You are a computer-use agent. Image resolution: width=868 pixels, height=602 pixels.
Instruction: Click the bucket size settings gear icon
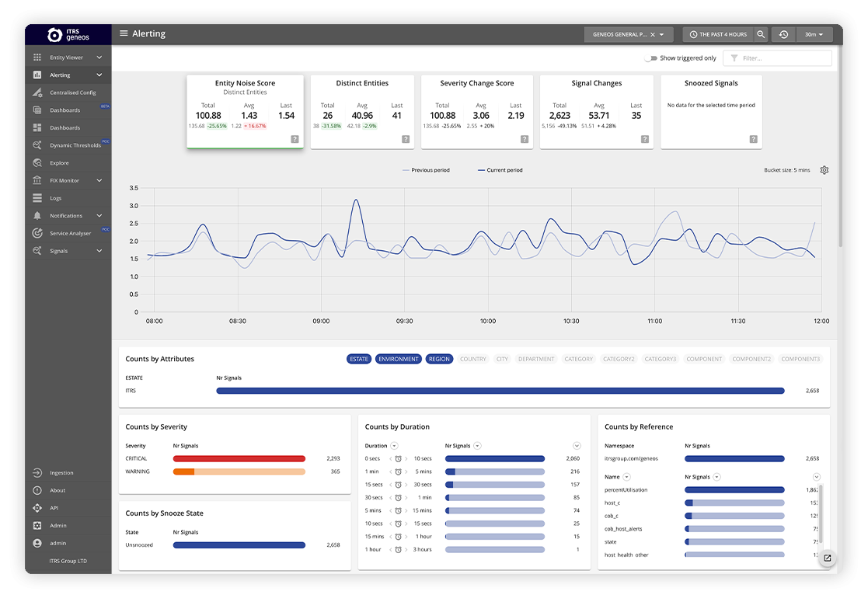click(824, 169)
